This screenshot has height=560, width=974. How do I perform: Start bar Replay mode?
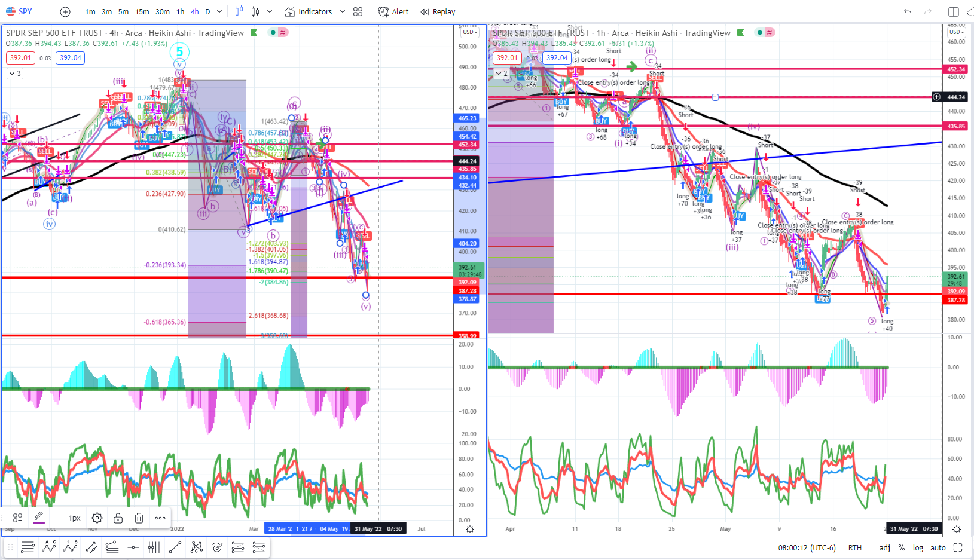(x=438, y=12)
